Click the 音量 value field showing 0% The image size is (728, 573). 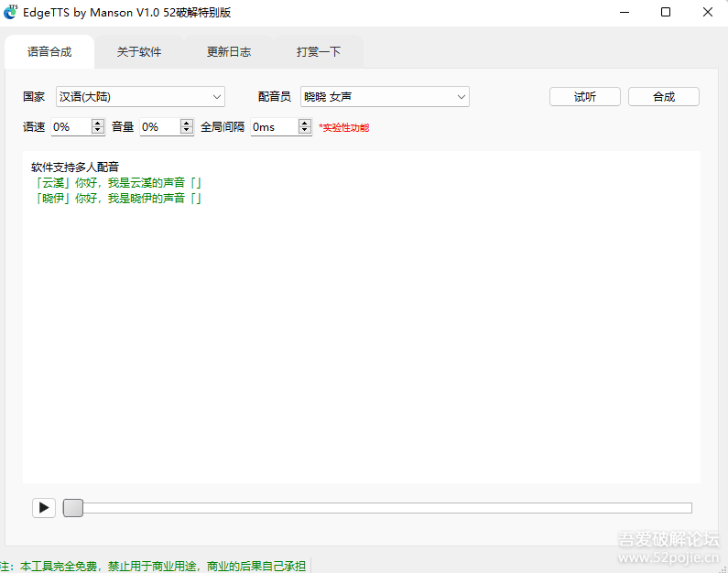click(x=160, y=126)
